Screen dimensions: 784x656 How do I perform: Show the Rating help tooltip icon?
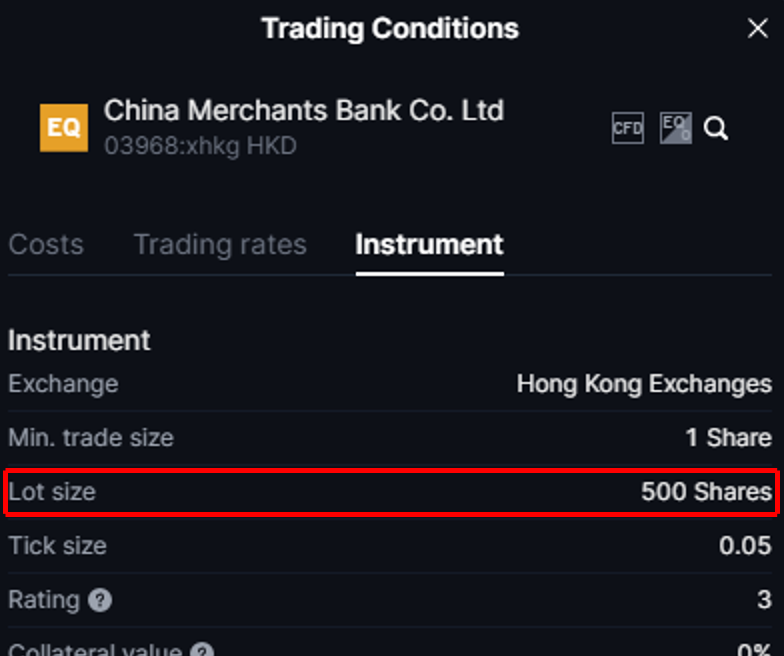coord(100,600)
